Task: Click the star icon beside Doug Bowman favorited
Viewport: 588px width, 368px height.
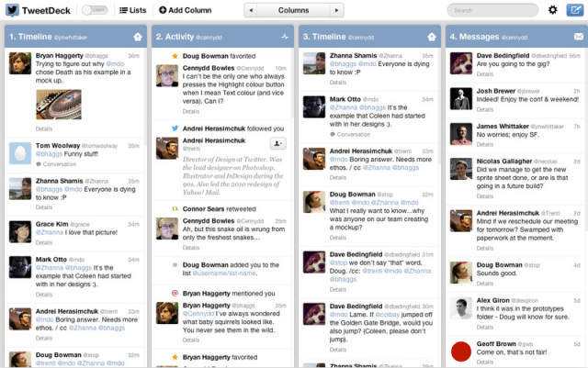Action: coord(175,56)
